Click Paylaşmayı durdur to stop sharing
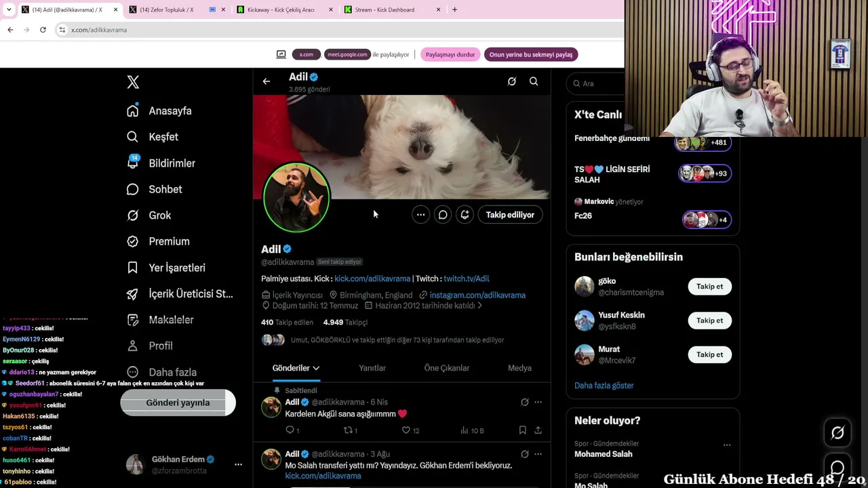The height and width of the screenshot is (488, 868). click(x=450, y=55)
